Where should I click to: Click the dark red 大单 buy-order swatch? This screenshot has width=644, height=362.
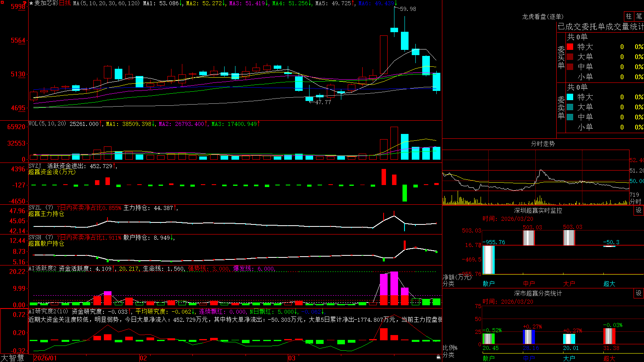(x=570, y=57)
